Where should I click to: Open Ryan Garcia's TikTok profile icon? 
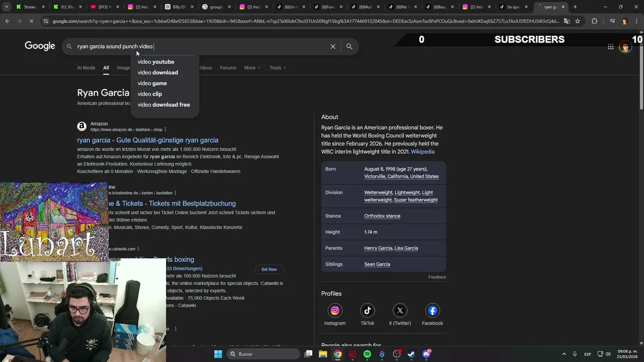tap(367, 310)
